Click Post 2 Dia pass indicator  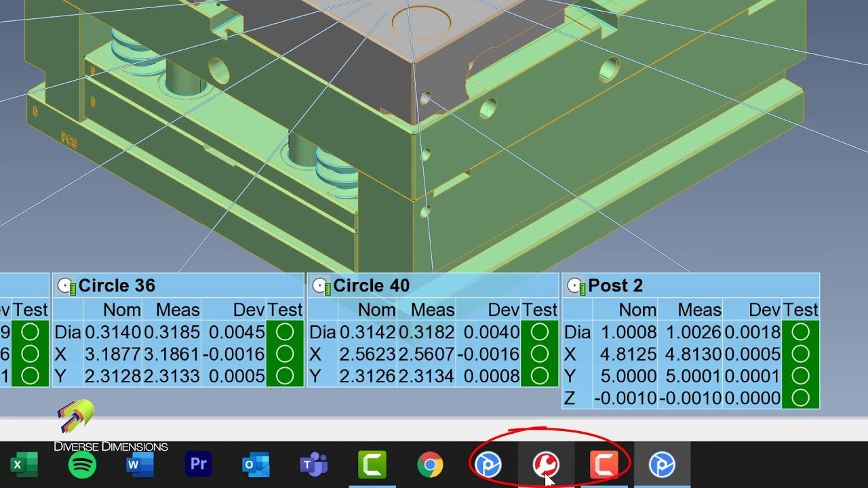[x=801, y=332]
